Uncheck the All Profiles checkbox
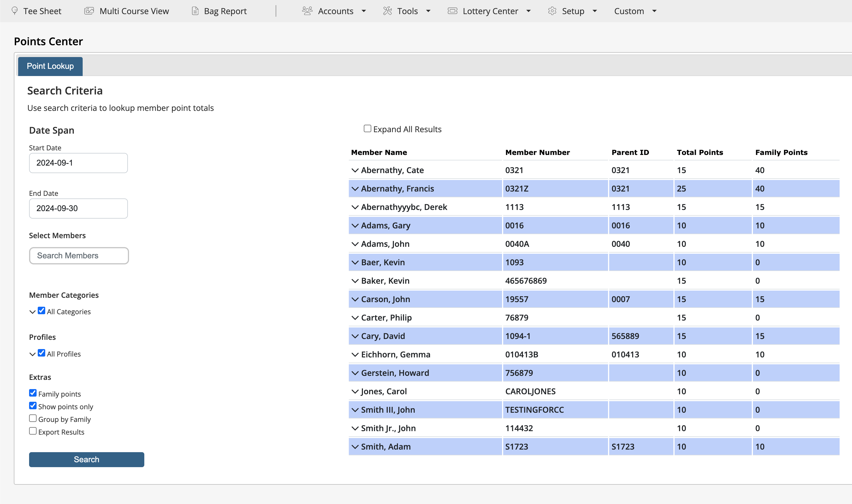The height and width of the screenshot is (504, 852). [41, 353]
